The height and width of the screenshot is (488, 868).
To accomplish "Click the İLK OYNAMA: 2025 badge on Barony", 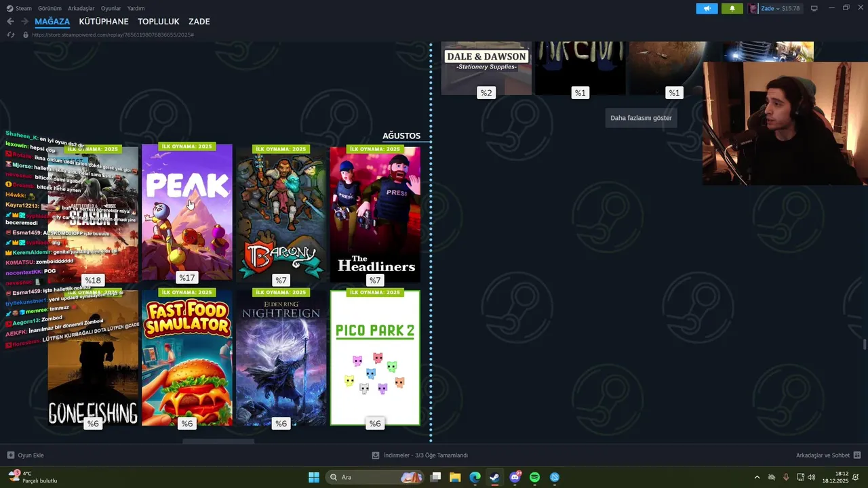I will pos(281,148).
